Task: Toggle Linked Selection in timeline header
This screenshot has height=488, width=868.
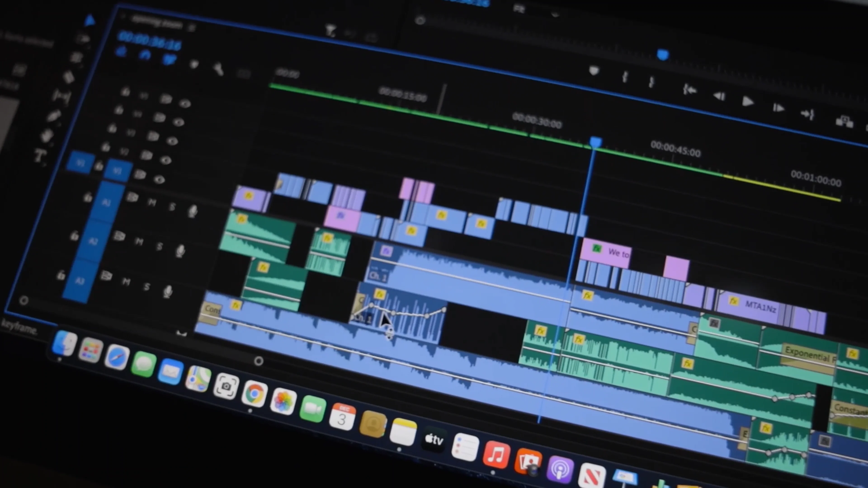Action: coord(169,60)
